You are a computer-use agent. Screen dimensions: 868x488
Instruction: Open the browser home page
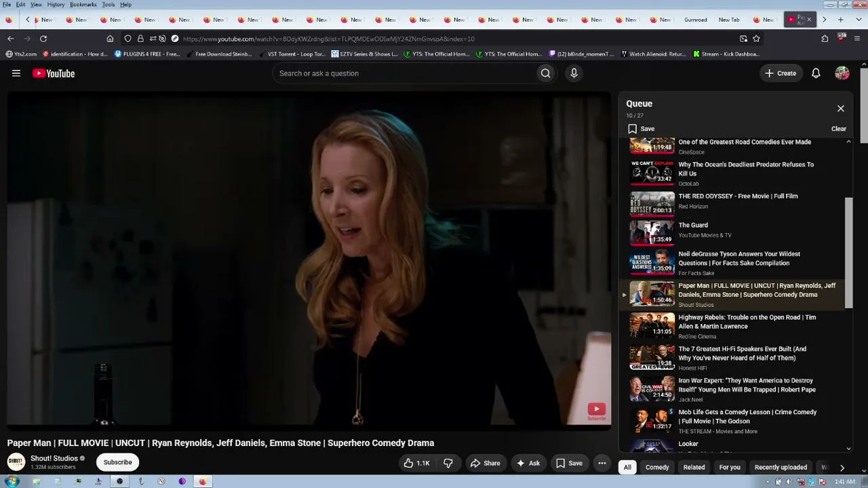click(110, 39)
